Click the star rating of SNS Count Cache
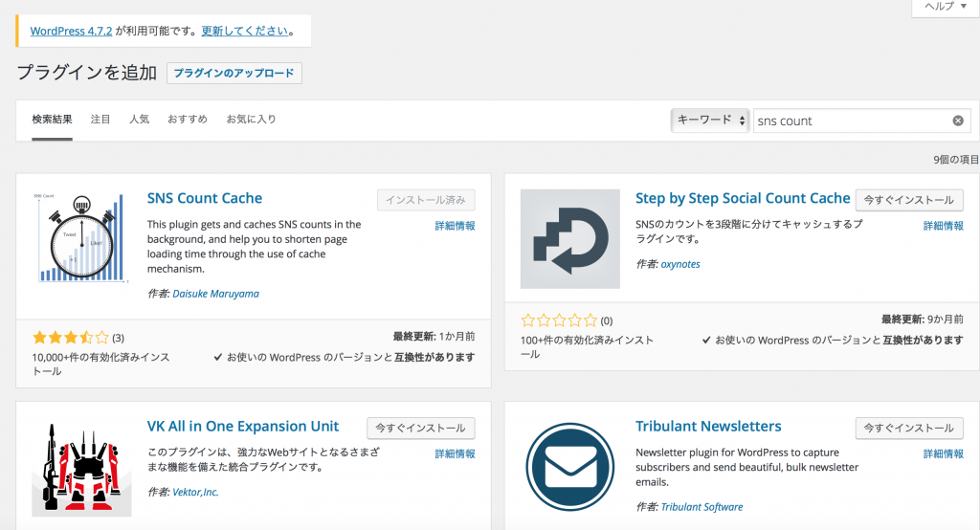This screenshot has height=530, width=980. (x=71, y=338)
